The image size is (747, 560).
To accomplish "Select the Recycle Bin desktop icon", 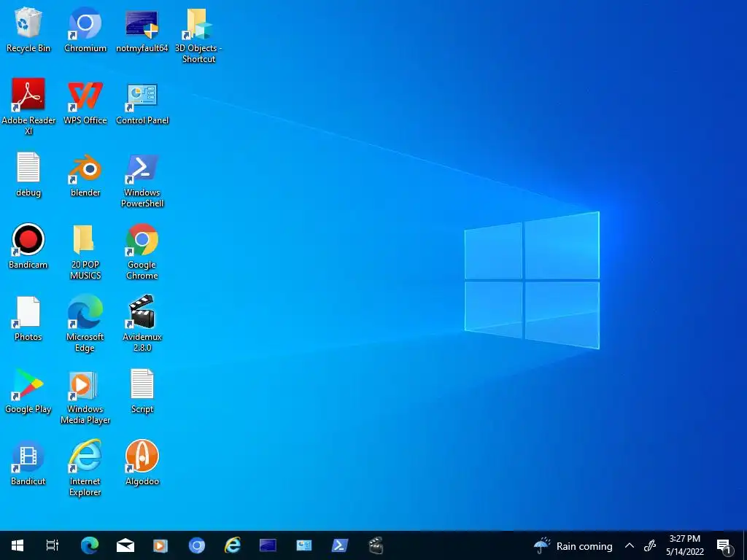I will pos(28,30).
